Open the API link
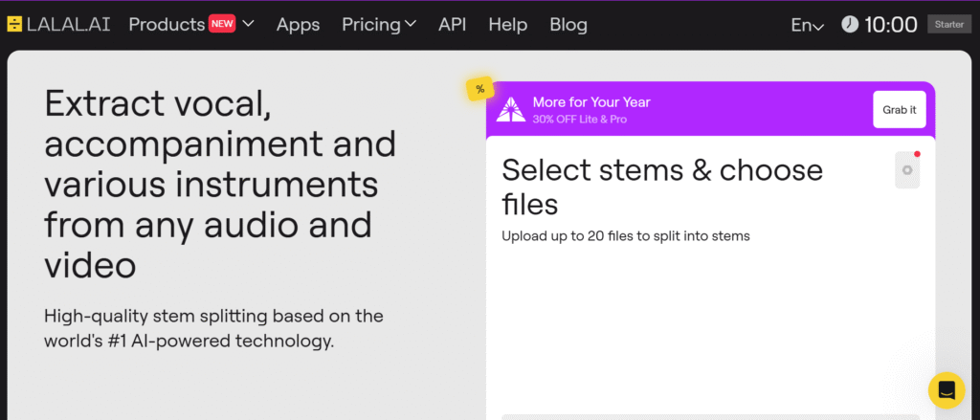Image resolution: width=980 pixels, height=420 pixels. 452,25
